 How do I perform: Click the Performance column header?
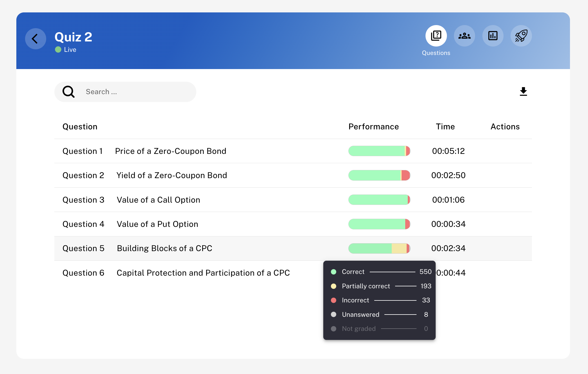click(373, 127)
